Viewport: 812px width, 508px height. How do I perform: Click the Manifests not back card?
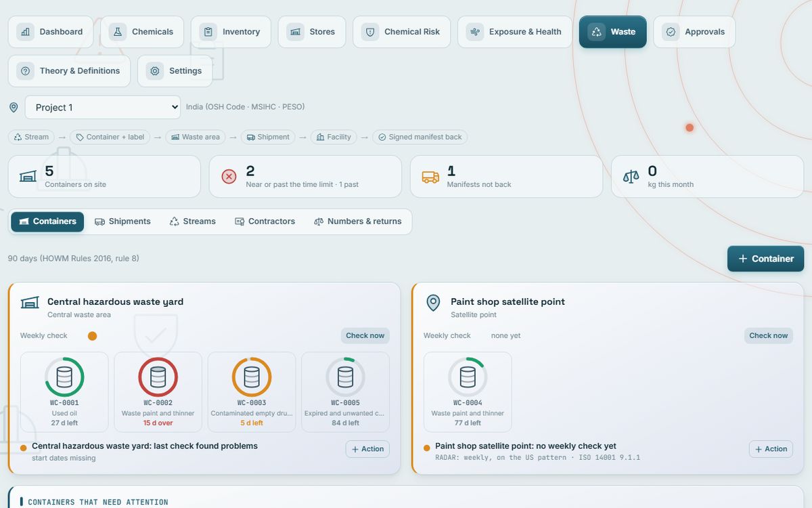point(506,177)
